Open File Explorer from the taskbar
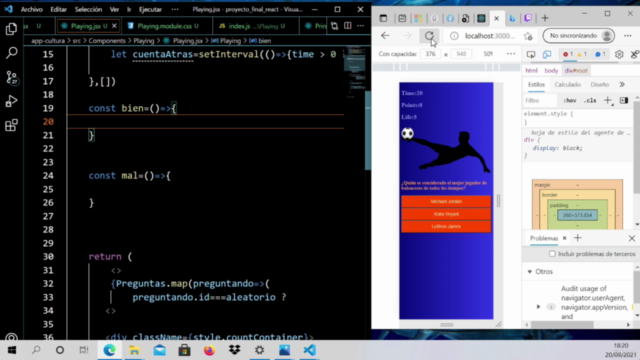 [x=134, y=350]
